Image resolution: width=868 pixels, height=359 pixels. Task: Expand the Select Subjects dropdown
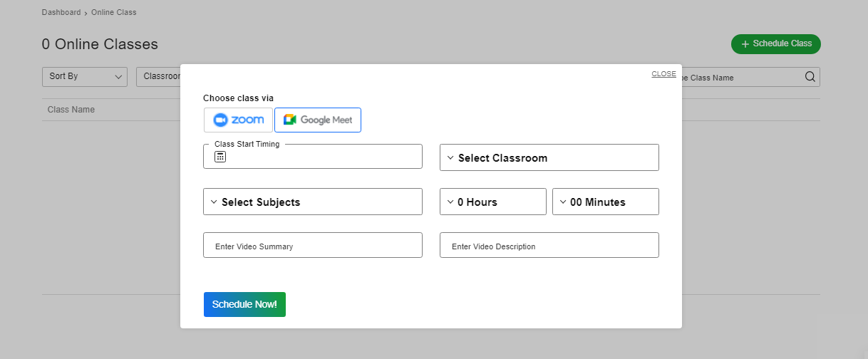point(312,202)
